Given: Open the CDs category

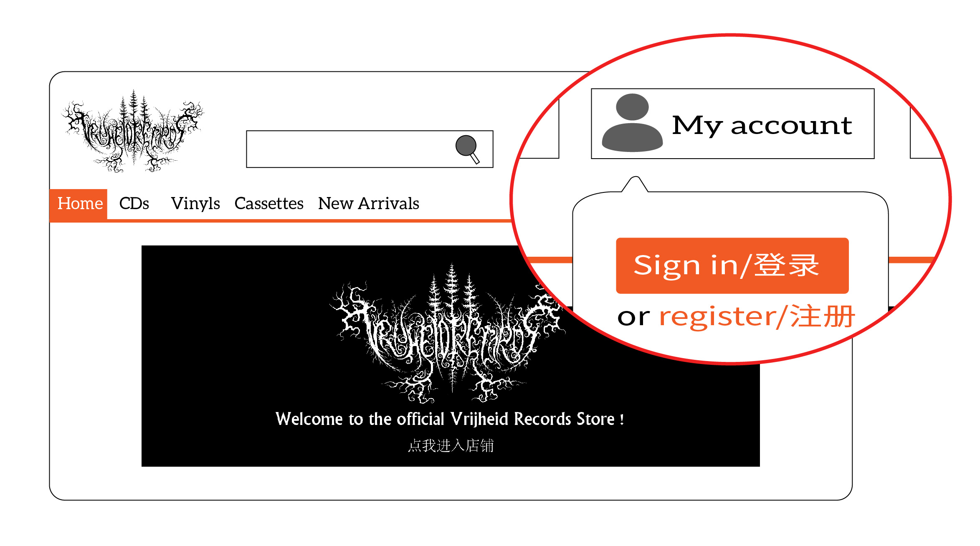Looking at the screenshot, I should click(x=134, y=204).
